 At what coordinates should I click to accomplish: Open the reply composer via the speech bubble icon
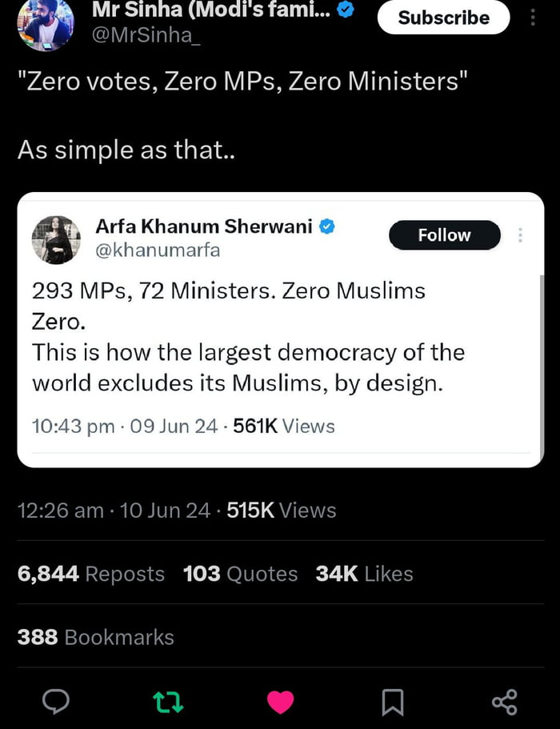(x=55, y=702)
